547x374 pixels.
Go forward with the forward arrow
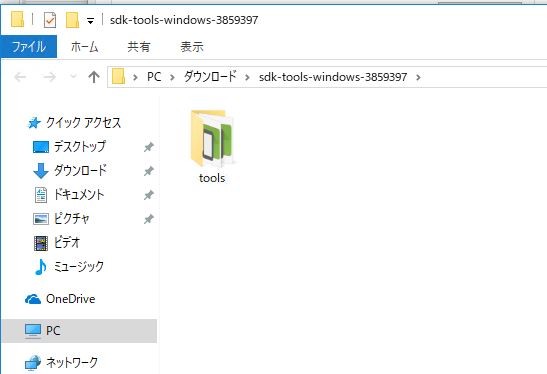50,77
